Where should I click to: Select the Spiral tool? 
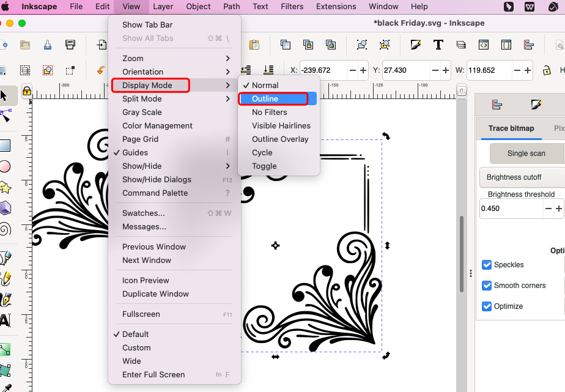point(5,229)
